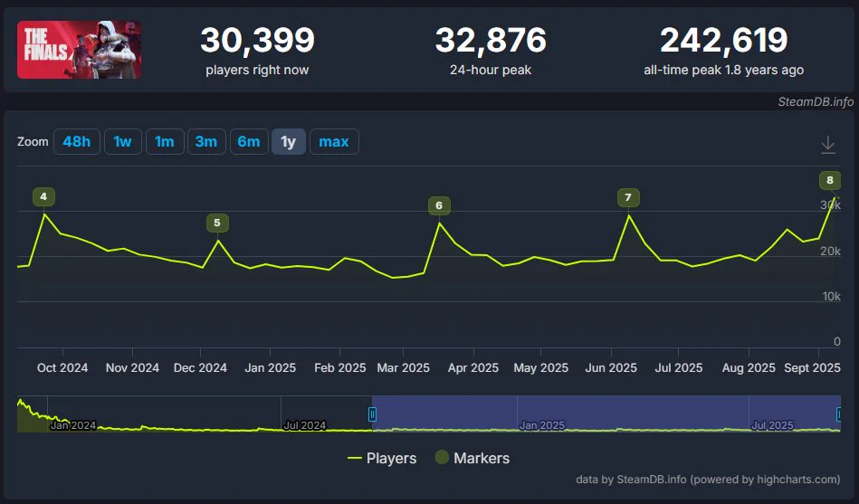Set zoom range to 6m

pos(249,142)
